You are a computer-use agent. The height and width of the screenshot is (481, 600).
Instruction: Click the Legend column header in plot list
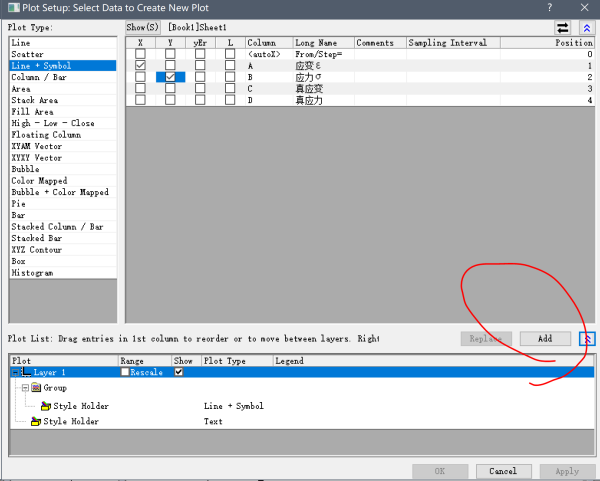(434, 361)
